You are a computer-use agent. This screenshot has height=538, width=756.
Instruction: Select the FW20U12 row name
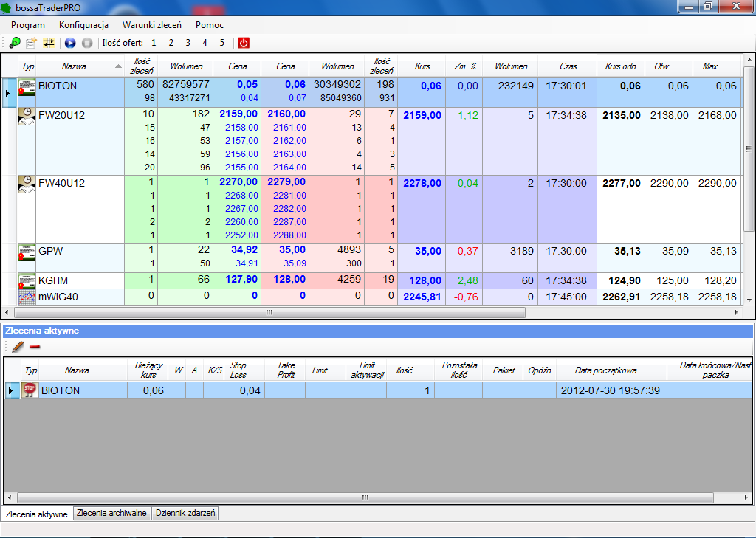click(x=61, y=115)
